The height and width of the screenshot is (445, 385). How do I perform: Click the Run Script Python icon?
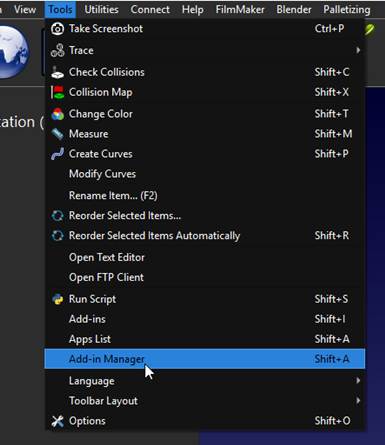click(58, 299)
